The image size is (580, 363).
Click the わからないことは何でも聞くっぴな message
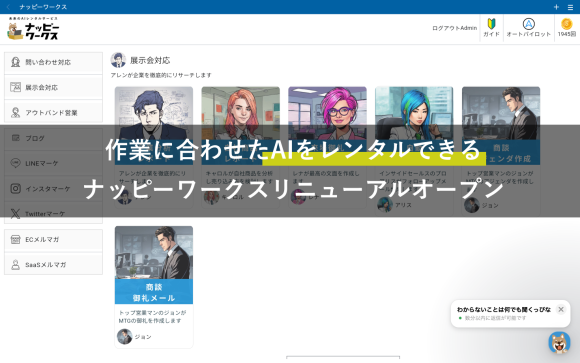pos(504,309)
